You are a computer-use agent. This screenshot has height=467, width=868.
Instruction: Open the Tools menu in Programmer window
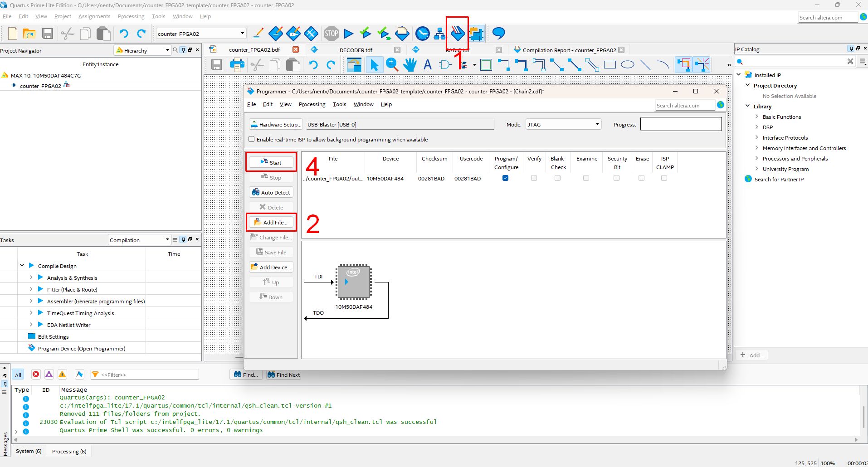point(339,104)
